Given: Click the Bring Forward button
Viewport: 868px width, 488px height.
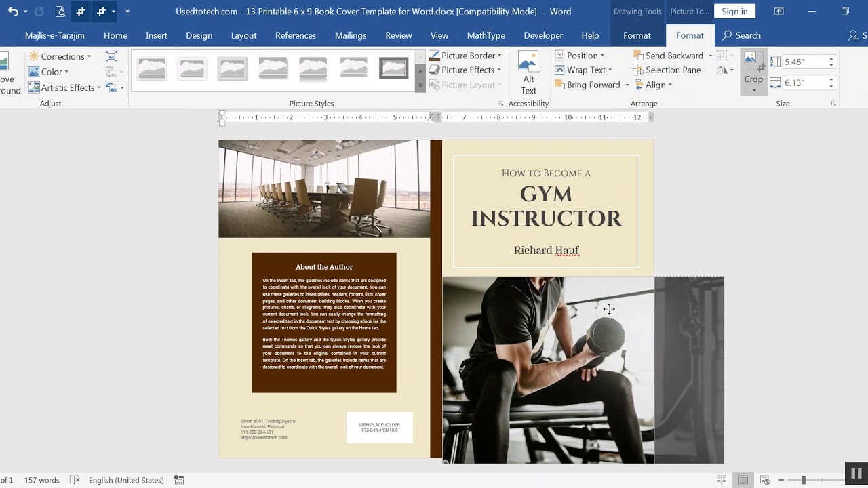Looking at the screenshot, I should (x=587, y=85).
